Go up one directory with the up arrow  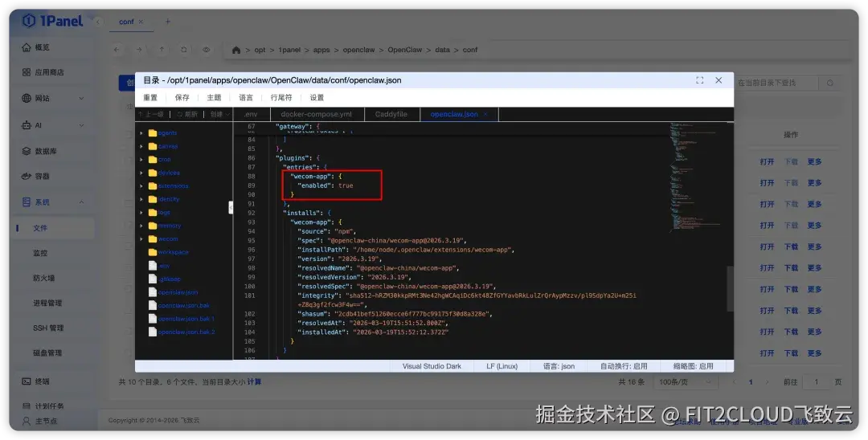(x=162, y=50)
